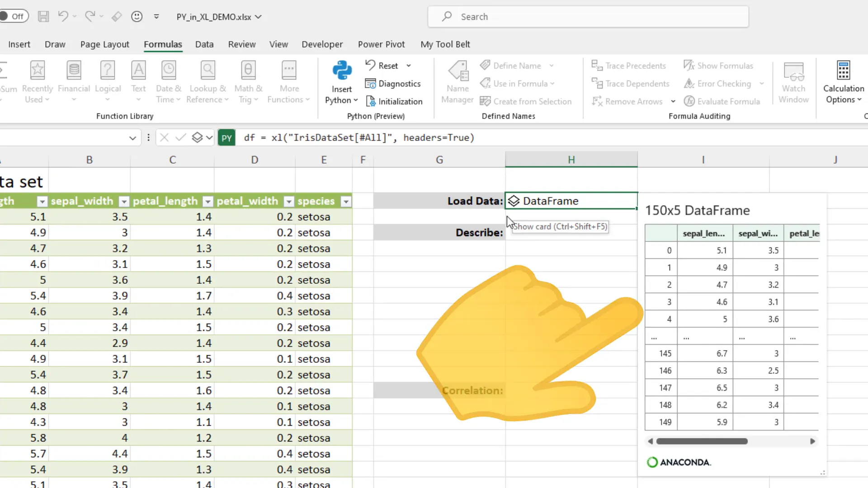Open the species column filter

tap(346, 202)
